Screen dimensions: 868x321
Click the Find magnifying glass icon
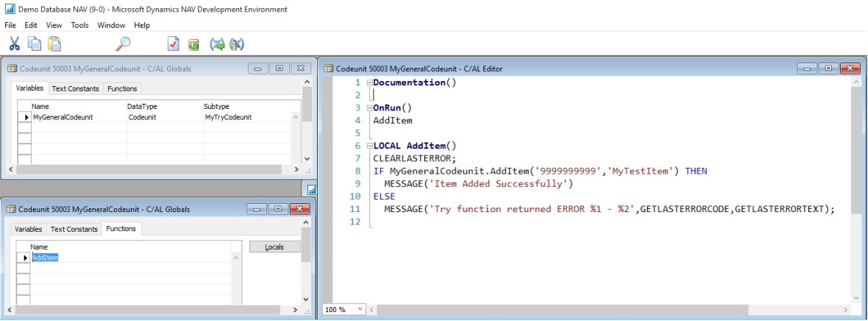[x=123, y=44]
